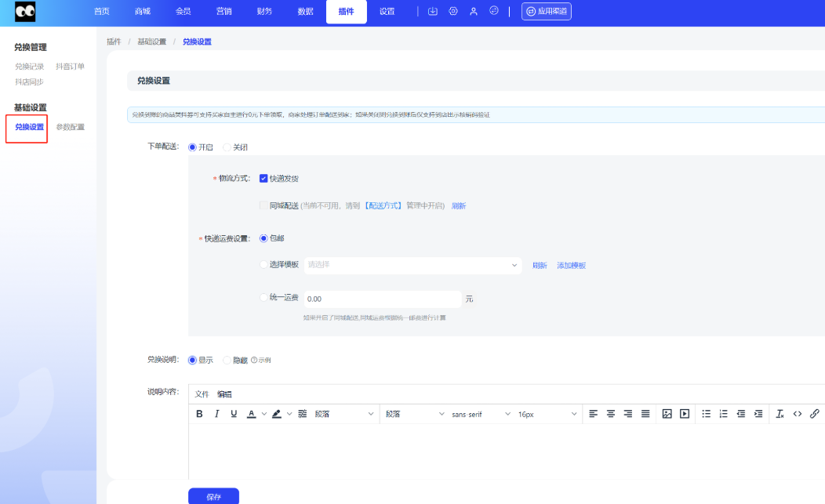Click the user profile icon in the header

(x=474, y=12)
